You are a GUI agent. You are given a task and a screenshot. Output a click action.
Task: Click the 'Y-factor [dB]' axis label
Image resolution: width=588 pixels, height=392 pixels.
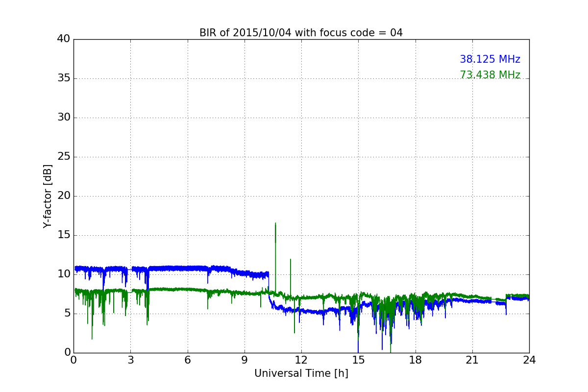coord(48,196)
